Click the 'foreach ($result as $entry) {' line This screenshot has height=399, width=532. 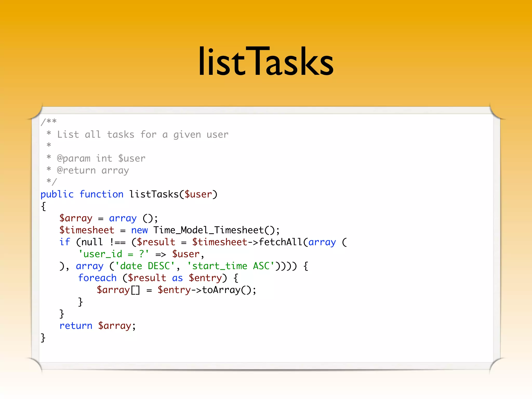[158, 278]
